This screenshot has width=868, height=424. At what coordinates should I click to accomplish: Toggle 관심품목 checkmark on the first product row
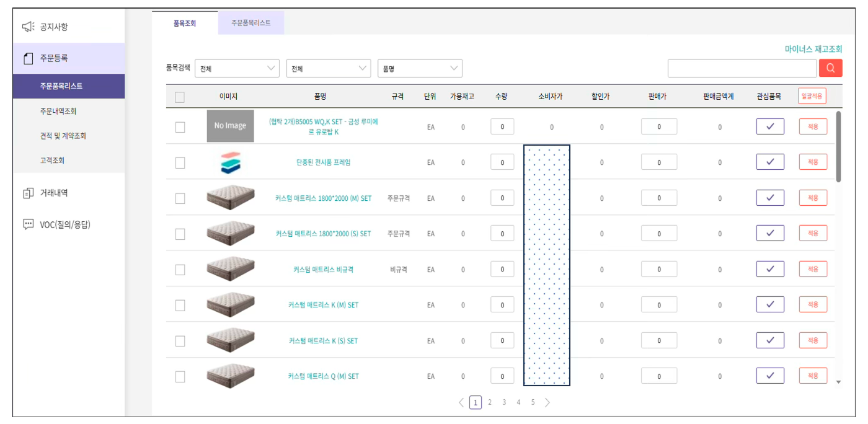coord(769,126)
